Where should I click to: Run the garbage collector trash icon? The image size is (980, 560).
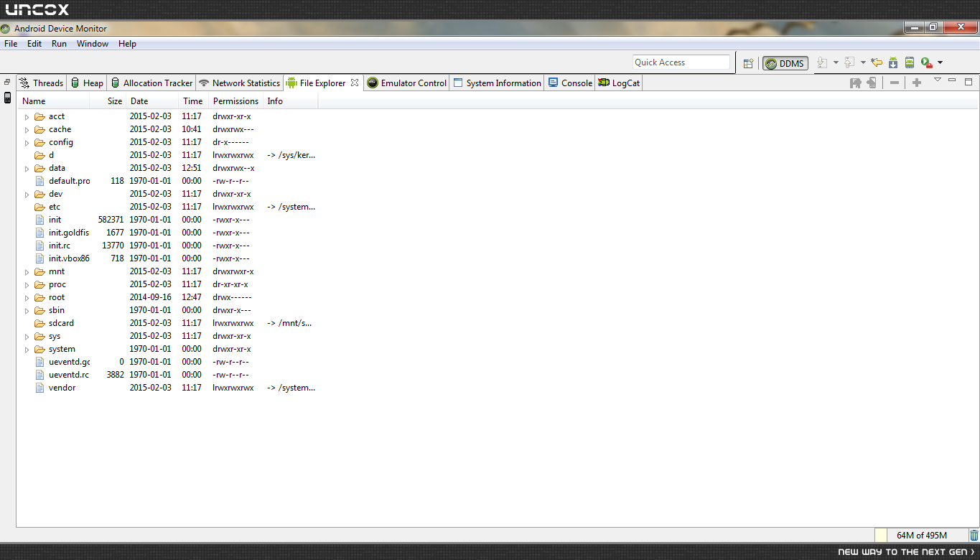[974, 535]
